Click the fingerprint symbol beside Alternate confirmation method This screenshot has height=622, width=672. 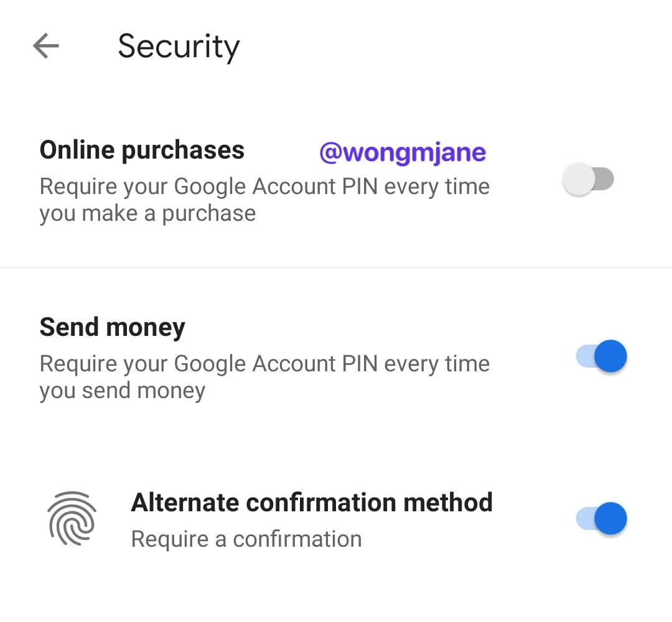[72, 518]
